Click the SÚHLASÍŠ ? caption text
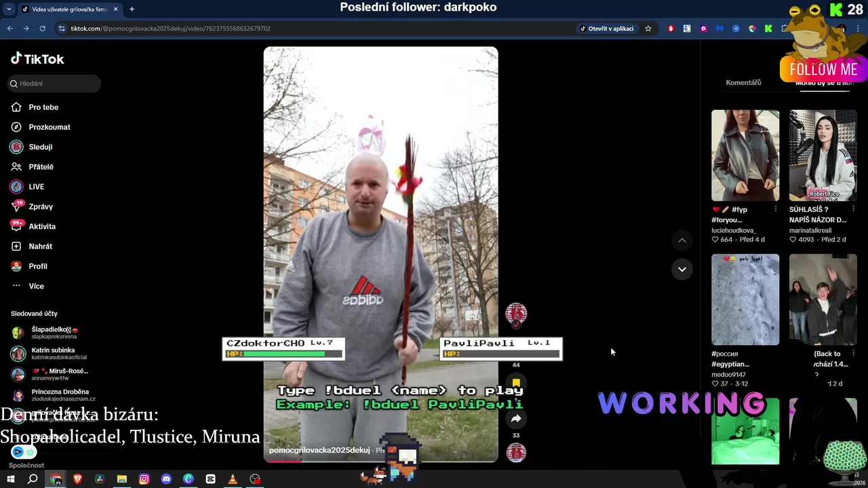 [808, 209]
